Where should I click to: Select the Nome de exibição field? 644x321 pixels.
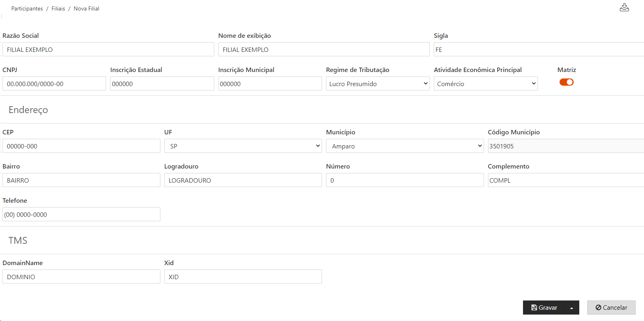pos(324,49)
